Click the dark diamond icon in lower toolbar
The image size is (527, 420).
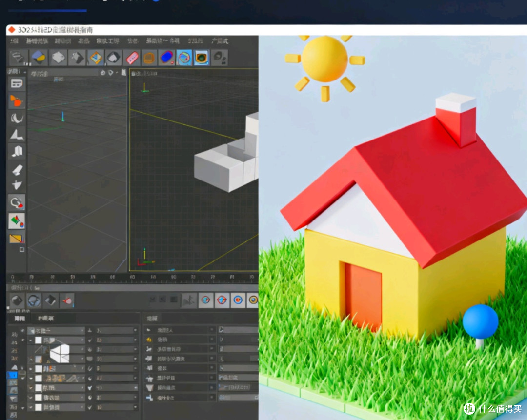pos(50,300)
